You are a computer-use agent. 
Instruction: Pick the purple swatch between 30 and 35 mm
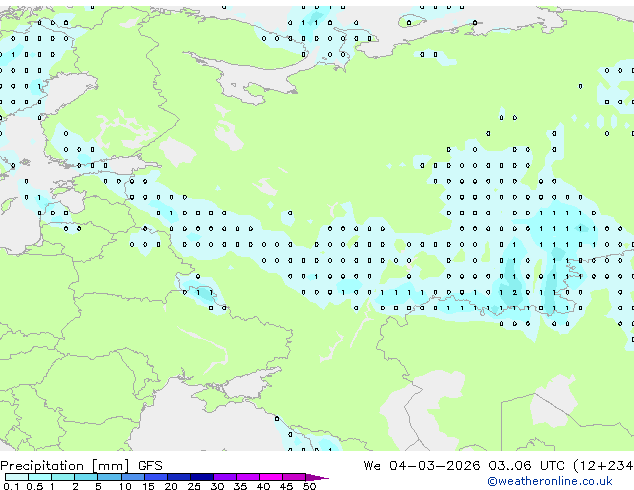tap(225, 477)
